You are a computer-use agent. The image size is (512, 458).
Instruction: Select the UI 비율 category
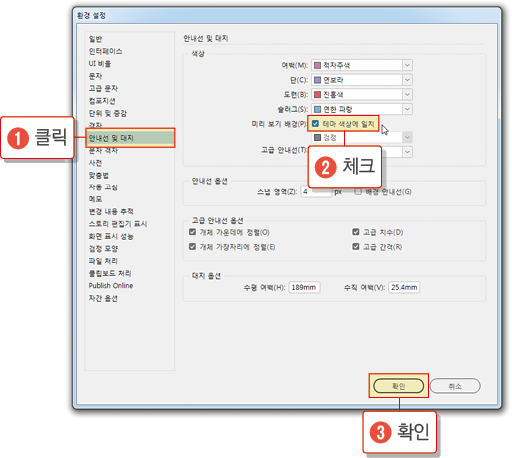coord(100,64)
